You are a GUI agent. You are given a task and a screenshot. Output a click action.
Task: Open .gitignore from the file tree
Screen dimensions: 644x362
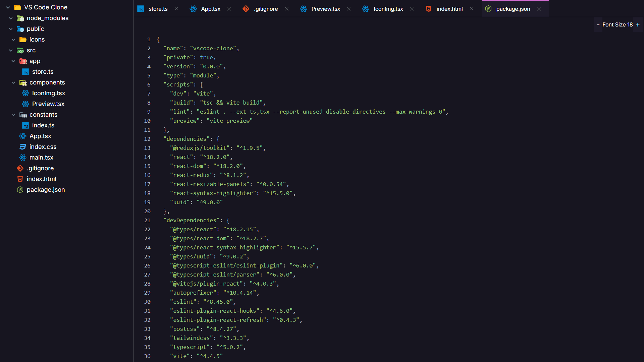[40, 168]
